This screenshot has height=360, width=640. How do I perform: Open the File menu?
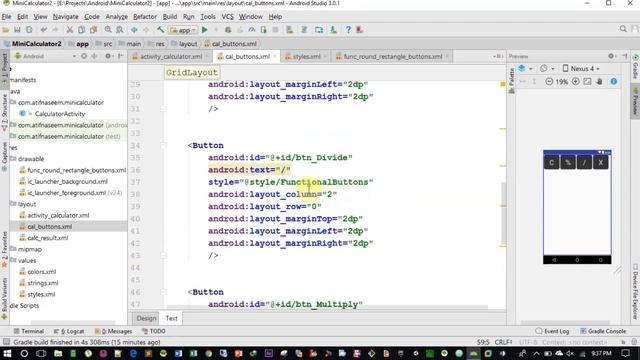click(x=7, y=17)
